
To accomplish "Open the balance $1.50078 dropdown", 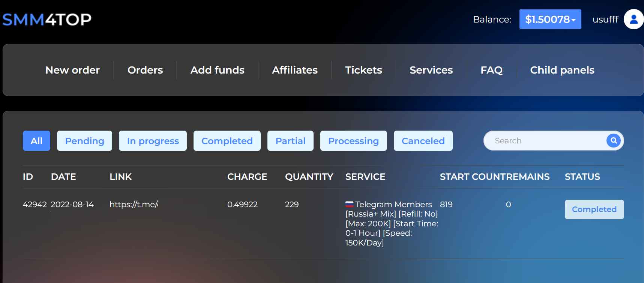I will pos(550,19).
